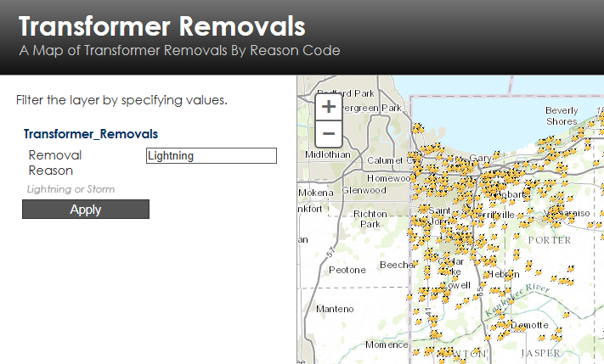Viewport: 604px width, 364px height.
Task: Click the Peotone label on map
Action: point(347,270)
